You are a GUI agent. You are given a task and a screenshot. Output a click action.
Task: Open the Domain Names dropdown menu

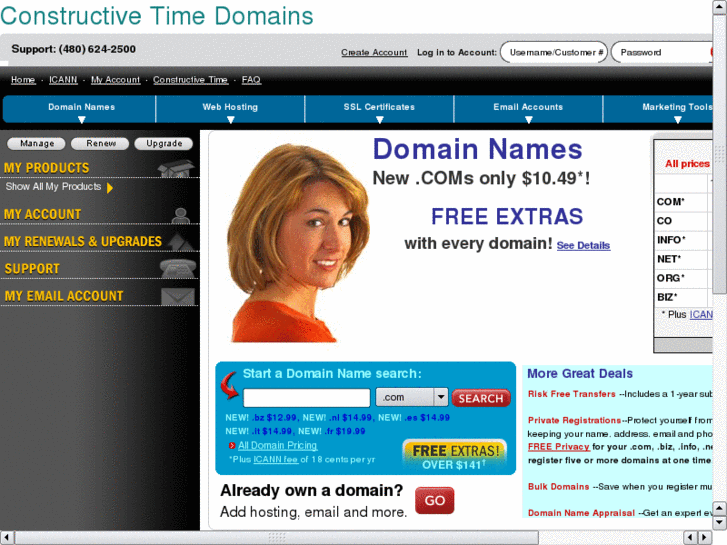pos(82,110)
